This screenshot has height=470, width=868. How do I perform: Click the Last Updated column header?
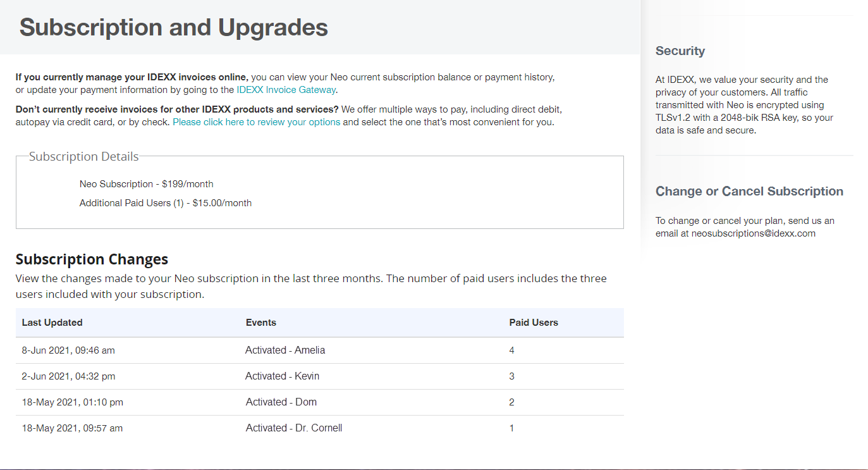click(x=52, y=323)
